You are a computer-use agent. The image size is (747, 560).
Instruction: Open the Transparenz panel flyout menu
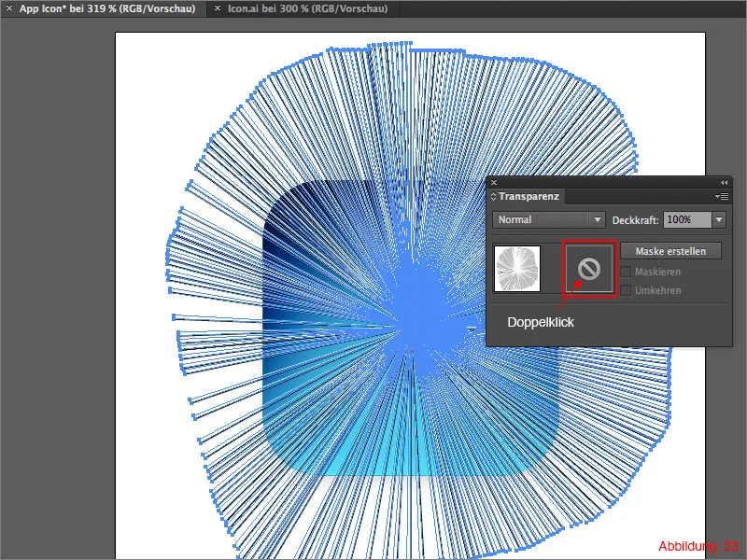pos(721,196)
